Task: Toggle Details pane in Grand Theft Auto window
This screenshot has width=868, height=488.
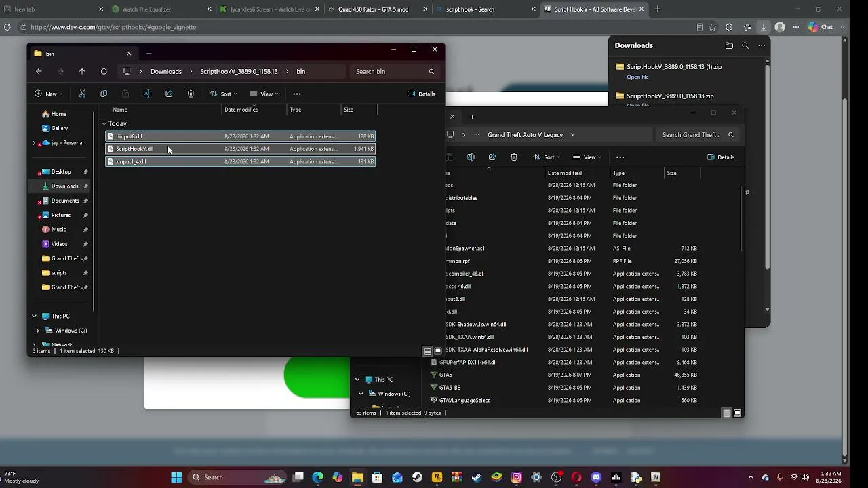Action: tap(720, 157)
